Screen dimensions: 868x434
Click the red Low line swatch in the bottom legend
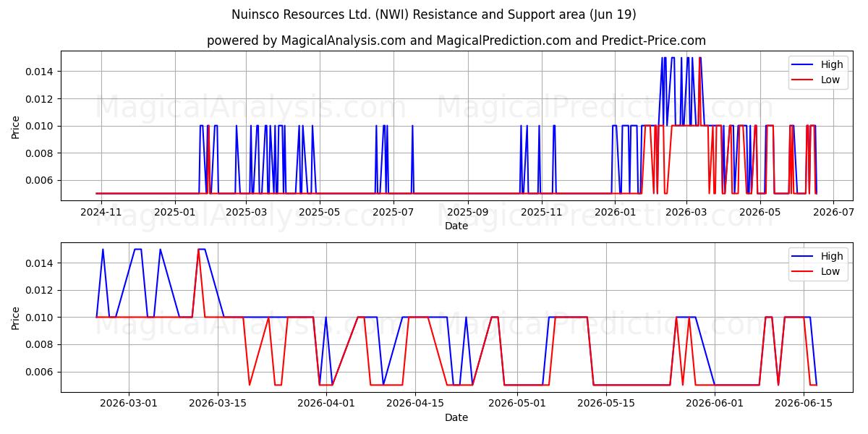click(804, 271)
